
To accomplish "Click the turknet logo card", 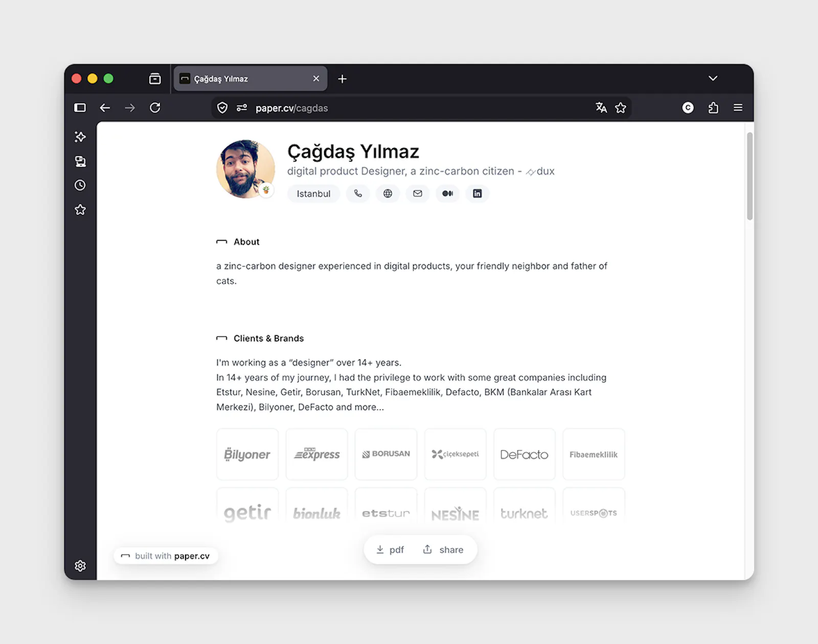I will coord(525,506).
